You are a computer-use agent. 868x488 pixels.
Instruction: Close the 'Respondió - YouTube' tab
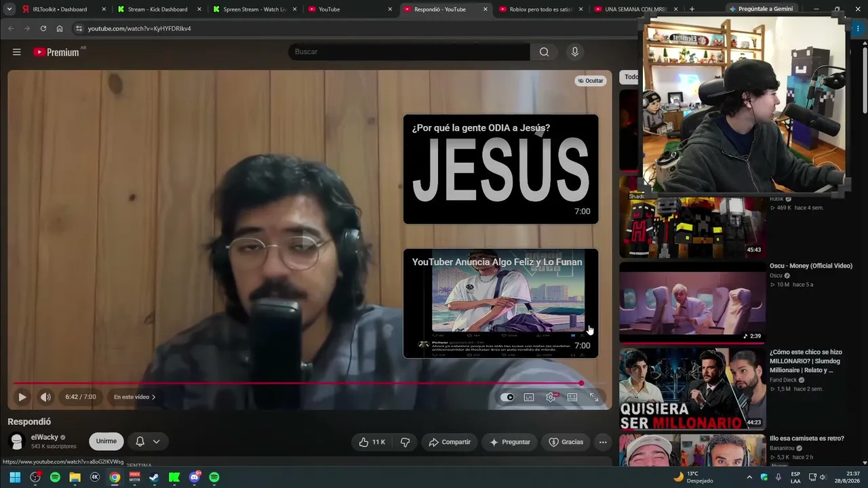pos(486,9)
